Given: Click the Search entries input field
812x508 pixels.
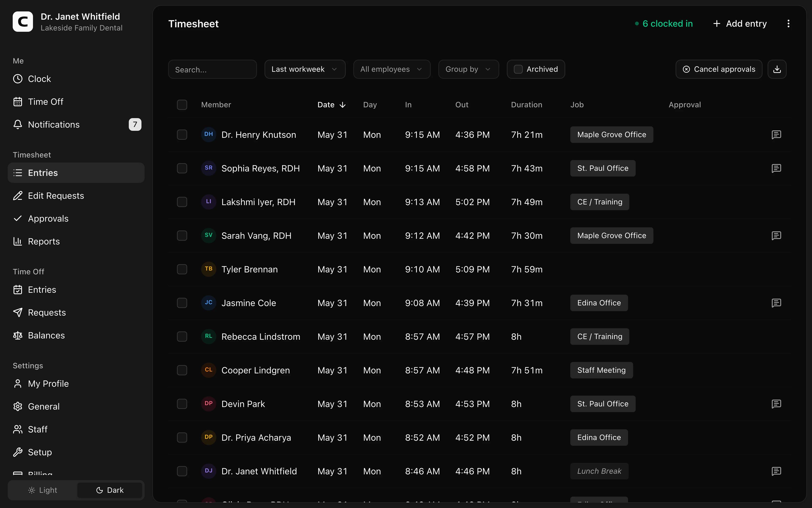Looking at the screenshot, I should coord(212,69).
